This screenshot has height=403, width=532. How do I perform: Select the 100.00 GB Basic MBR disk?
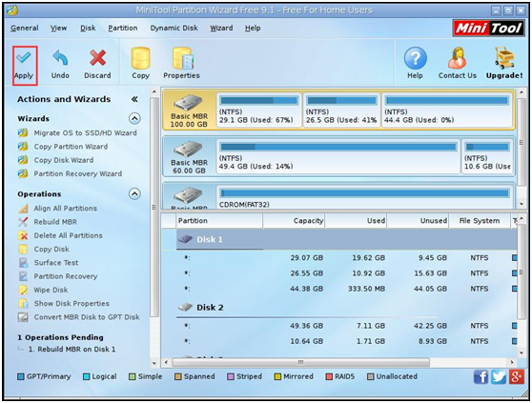pos(189,111)
